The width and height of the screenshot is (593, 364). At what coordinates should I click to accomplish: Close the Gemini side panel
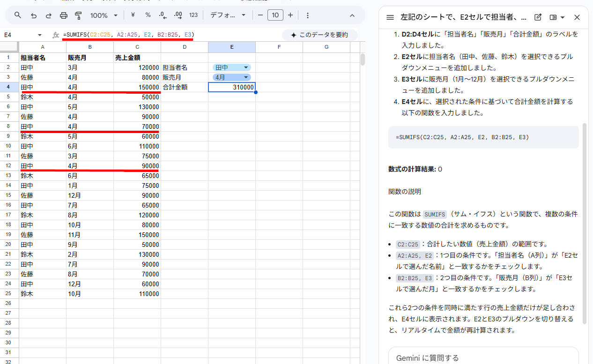click(577, 17)
